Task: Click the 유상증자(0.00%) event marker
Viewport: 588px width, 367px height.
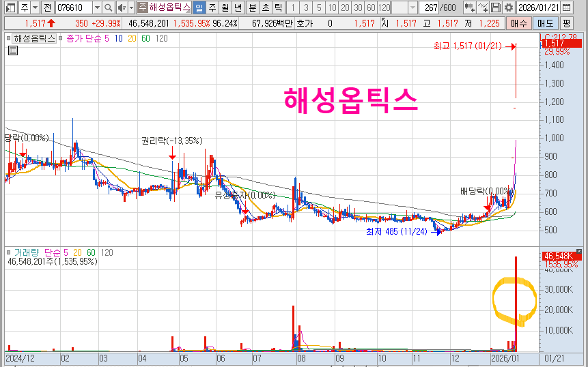Action: [x=245, y=195]
